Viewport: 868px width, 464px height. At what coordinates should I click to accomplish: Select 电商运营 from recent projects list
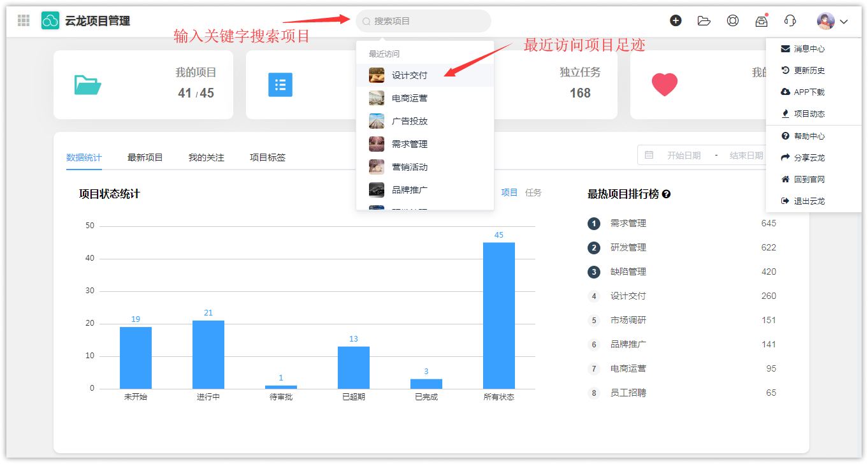[409, 98]
